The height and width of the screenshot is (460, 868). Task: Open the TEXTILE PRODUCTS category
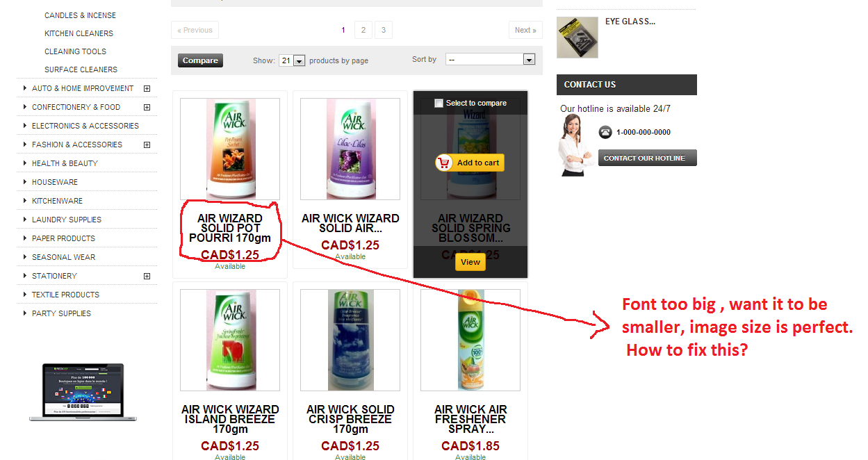(x=65, y=295)
